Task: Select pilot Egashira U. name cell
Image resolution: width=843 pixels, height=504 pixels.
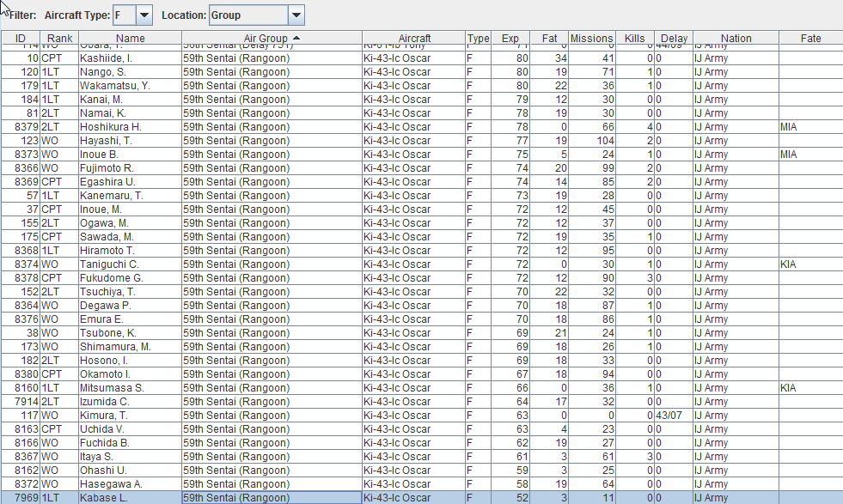Action: (130, 182)
